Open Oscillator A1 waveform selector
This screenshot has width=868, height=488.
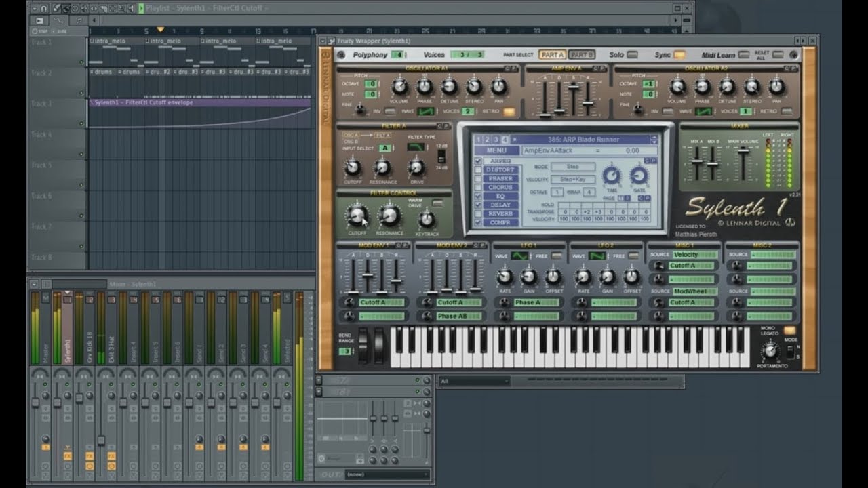[427, 111]
